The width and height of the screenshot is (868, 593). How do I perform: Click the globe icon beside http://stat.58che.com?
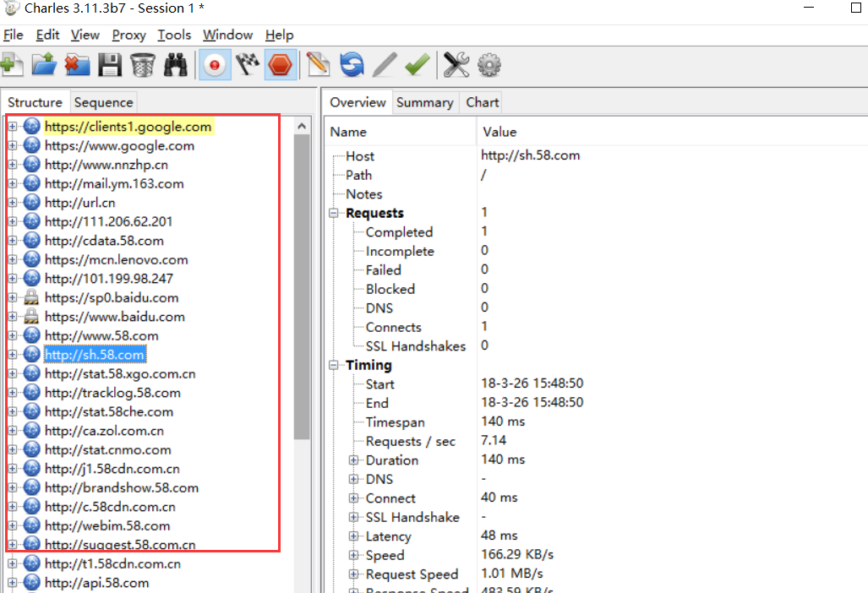[x=31, y=411]
